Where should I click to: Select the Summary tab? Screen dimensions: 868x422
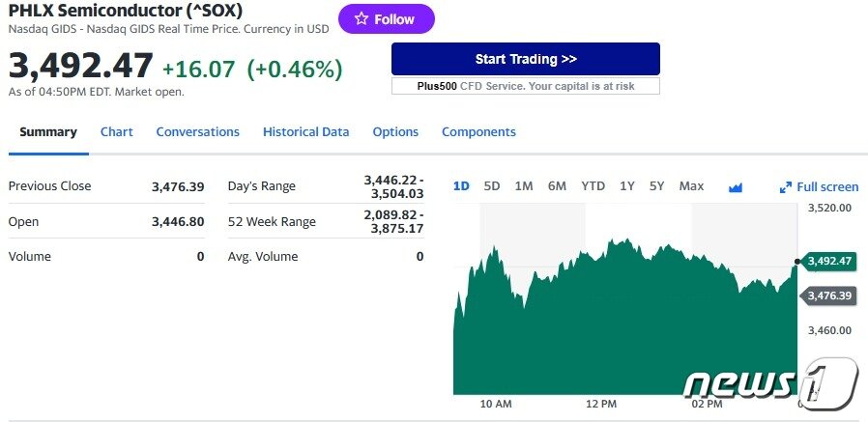tap(48, 132)
